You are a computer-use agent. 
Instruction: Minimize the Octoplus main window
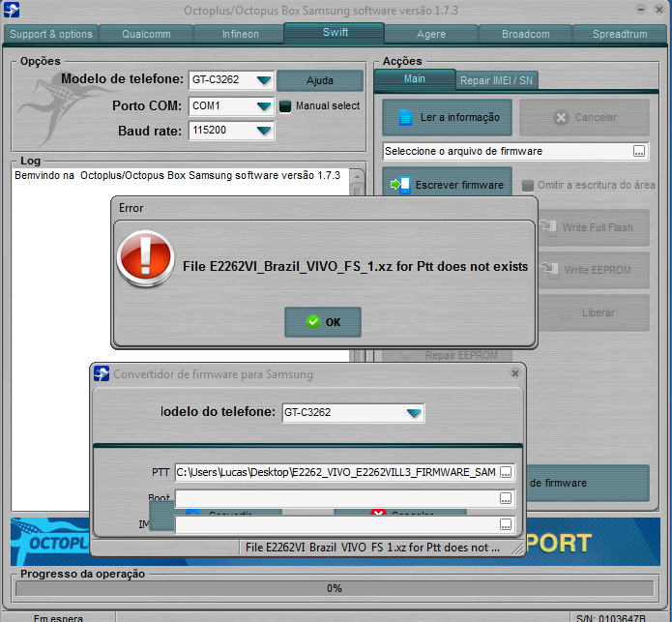(641, 9)
